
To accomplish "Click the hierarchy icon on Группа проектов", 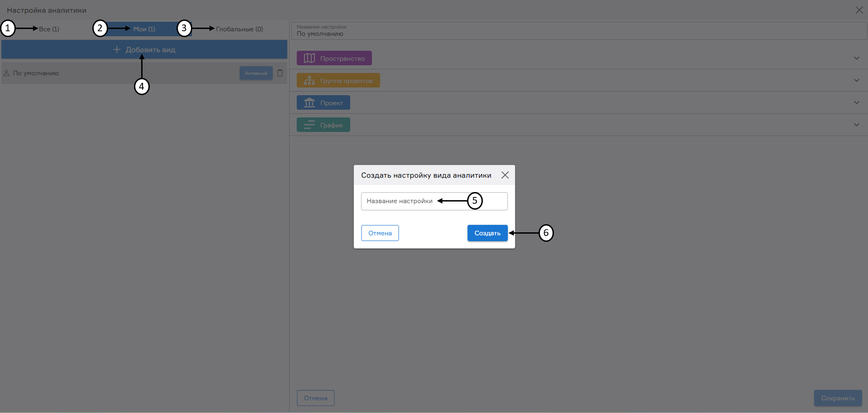I will 309,80.
